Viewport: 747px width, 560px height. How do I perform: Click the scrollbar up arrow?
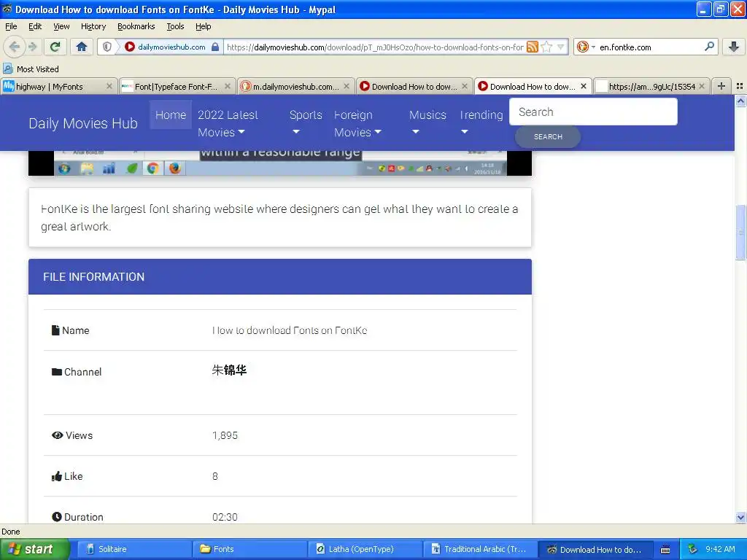(x=740, y=101)
